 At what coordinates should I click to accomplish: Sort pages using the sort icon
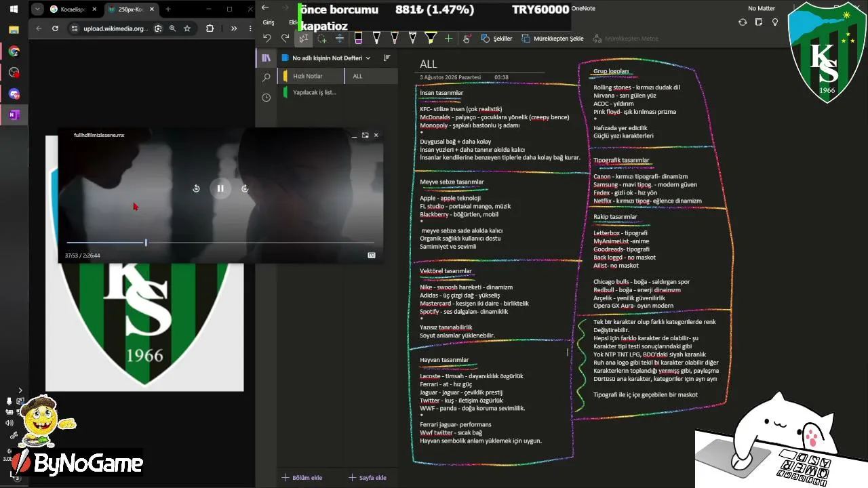387,58
